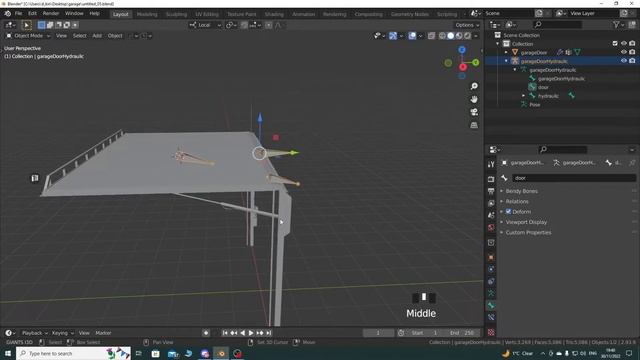640x360 pixels.
Task: Switch to the Modeling workspace tab
Action: [147, 14]
